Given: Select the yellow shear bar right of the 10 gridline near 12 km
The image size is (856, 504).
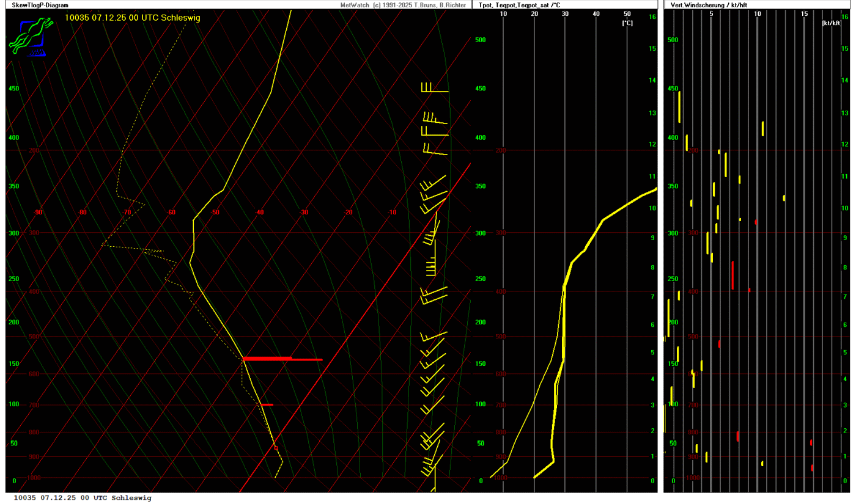Looking at the screenshot, I should coord(762,128).
